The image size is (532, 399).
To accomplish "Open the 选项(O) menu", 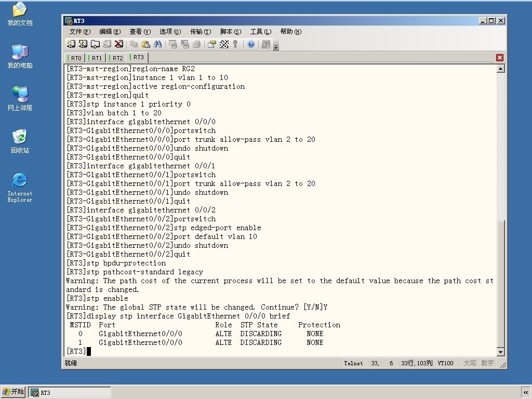I will 170,32.
